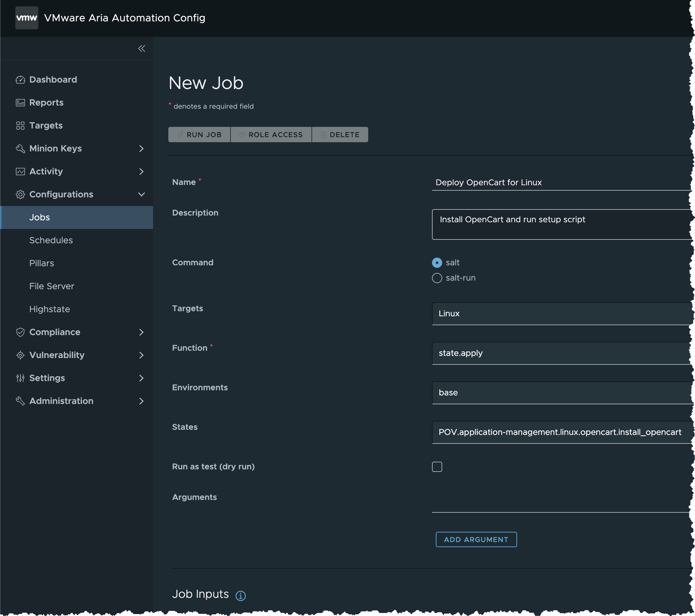Expand the Administration chevron
The image size is (695, 616).
[142, 401]
